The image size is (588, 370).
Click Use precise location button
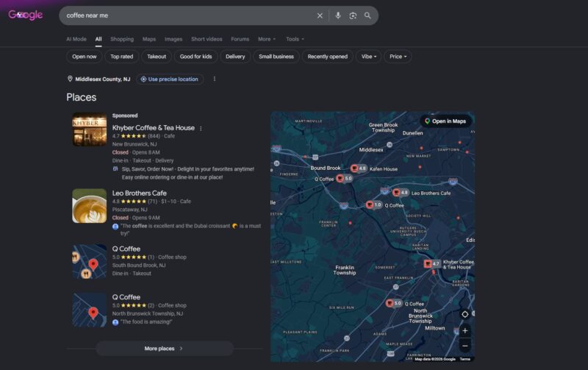point(170,79)
